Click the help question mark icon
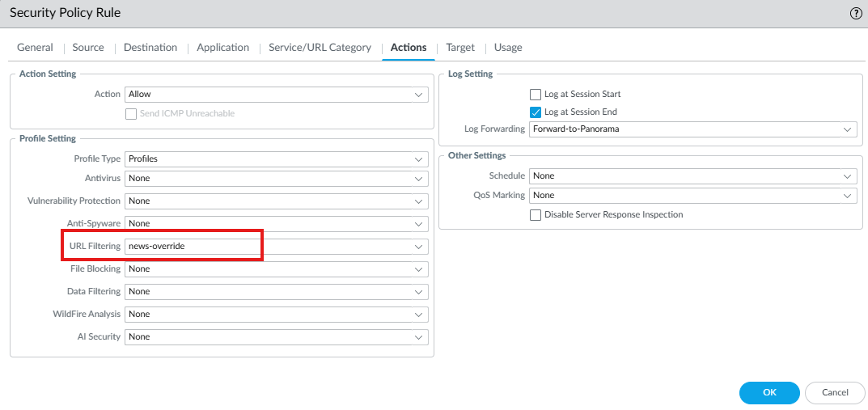 855,14
